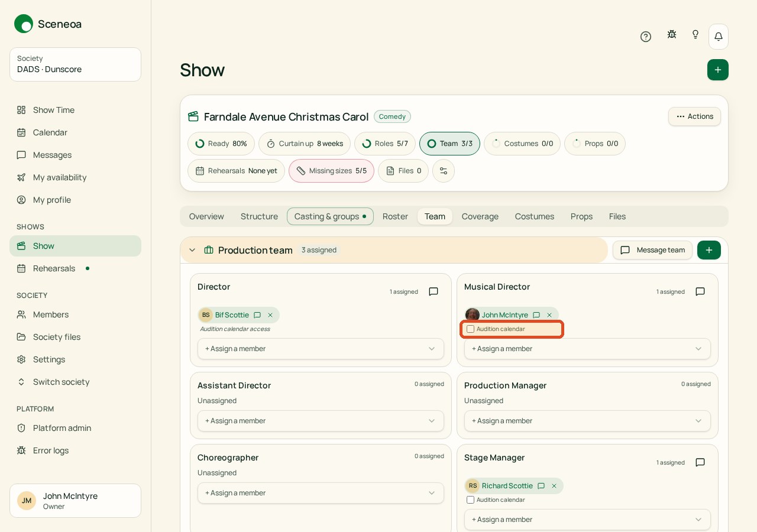Enable Audition calendar for Richard Scottie
Screen dimensions: 757x532
pyautogui.click(x=471, y=500)
